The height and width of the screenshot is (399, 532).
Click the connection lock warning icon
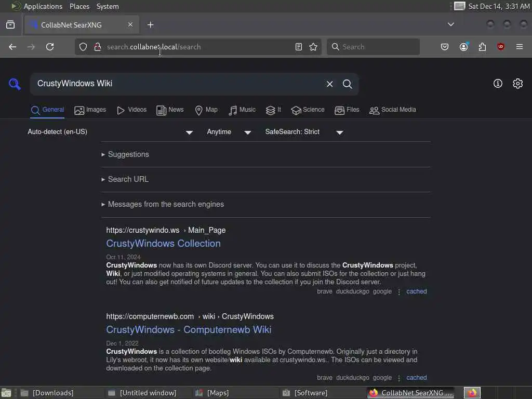tap(98, 47)
